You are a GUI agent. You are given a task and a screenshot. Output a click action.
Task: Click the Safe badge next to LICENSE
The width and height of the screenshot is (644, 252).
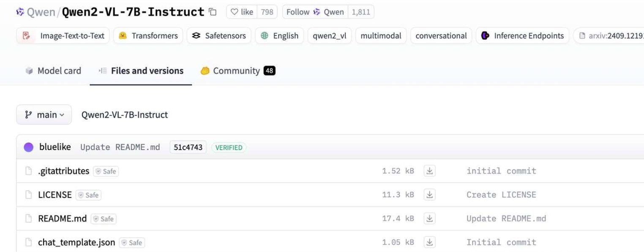(x=88, y=195)
